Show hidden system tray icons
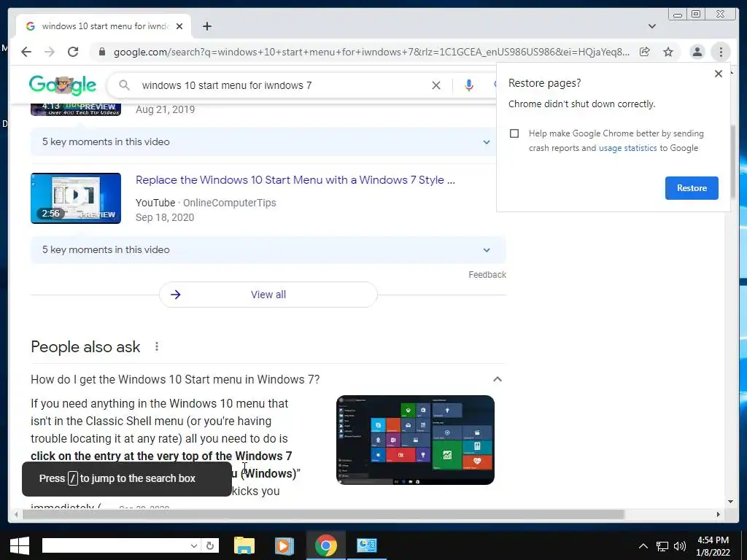Image resolution: width=747 pixels, height=560 pixels. (643, 545)
